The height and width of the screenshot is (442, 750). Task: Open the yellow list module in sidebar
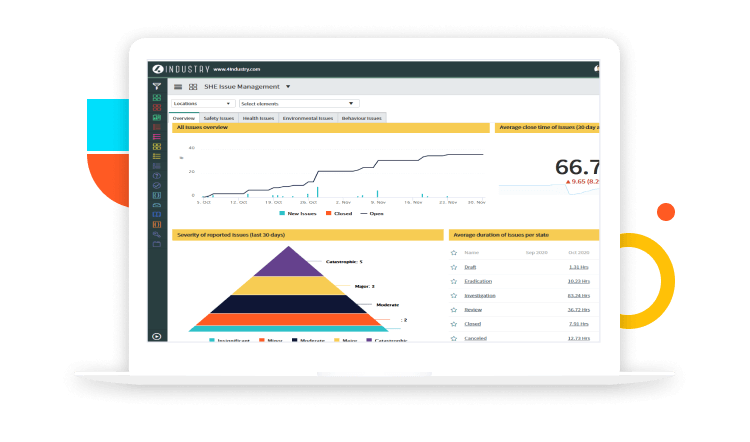tap(156, 156)
